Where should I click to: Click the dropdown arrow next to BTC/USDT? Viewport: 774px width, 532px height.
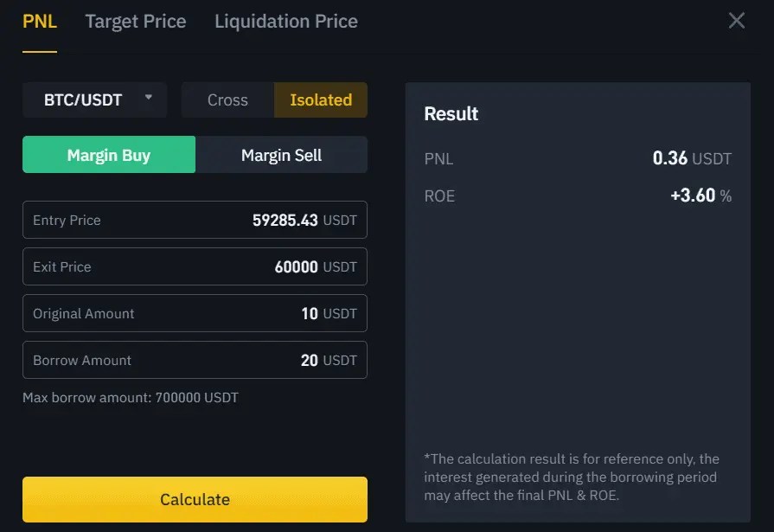click(149, 98)
